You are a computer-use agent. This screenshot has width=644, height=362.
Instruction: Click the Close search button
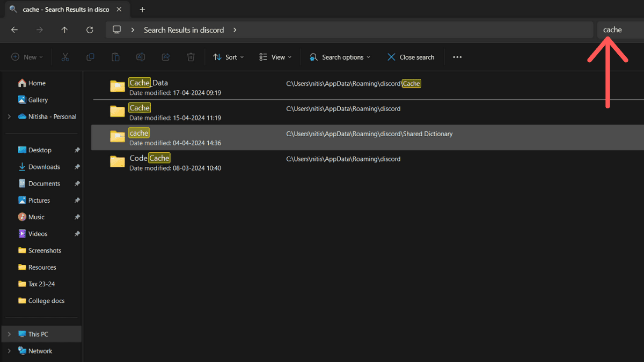[411, 57]
